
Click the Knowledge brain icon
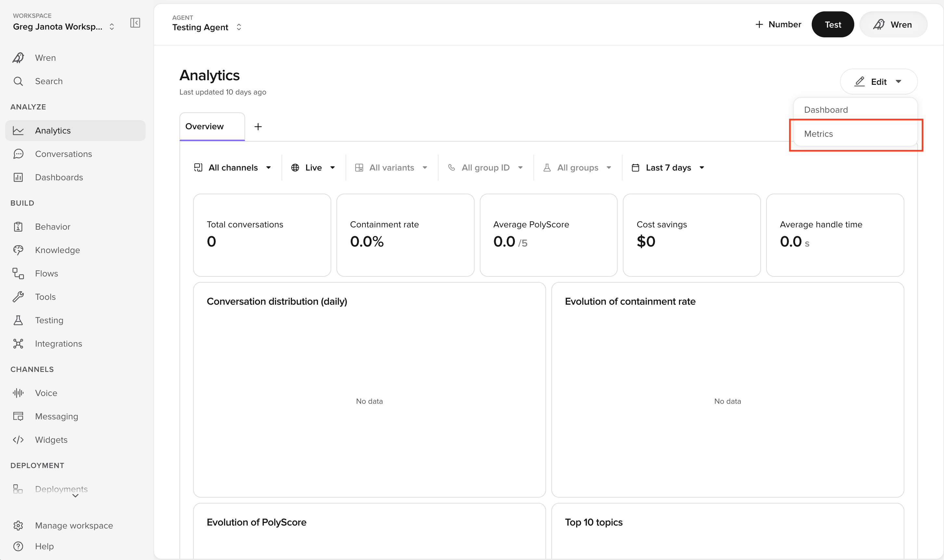18,250
